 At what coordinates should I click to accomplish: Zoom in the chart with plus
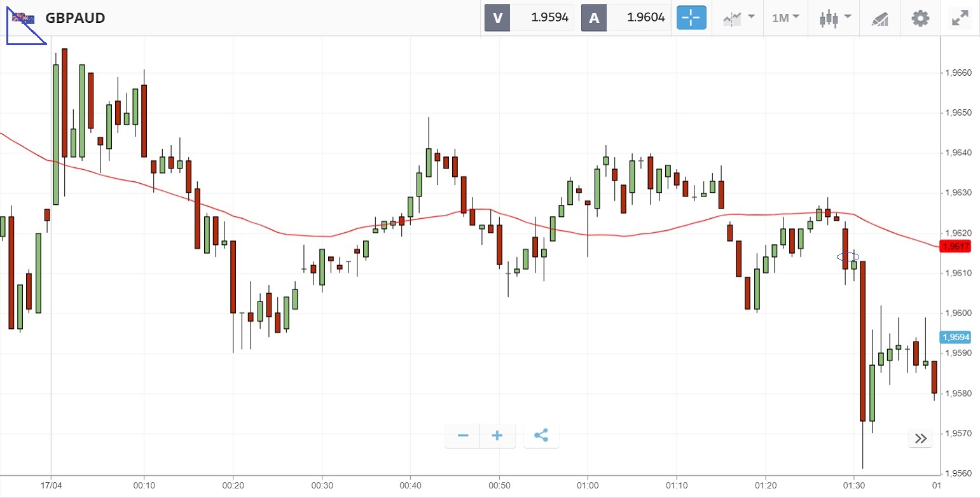497,436
